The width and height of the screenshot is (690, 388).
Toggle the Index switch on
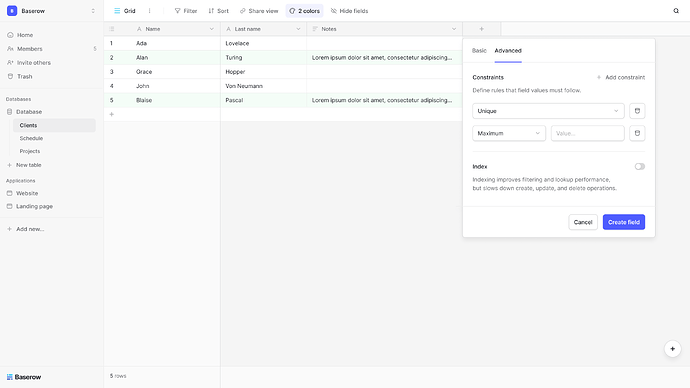(639, 167)
